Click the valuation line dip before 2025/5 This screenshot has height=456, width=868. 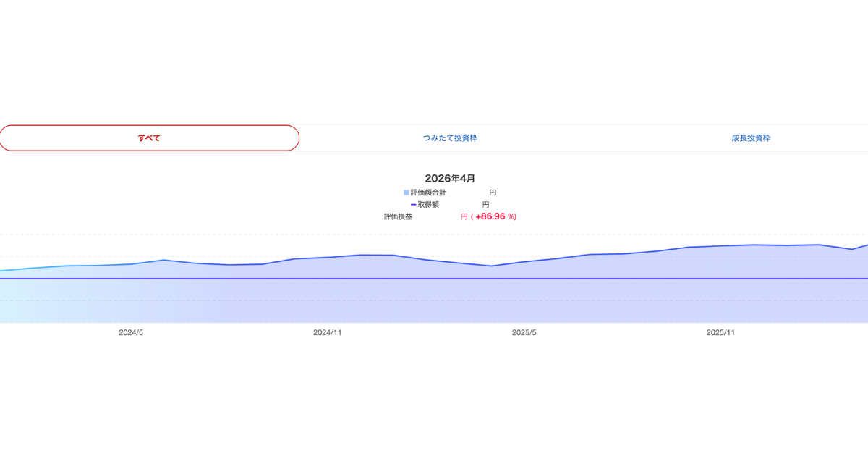[x=492, y=266]
